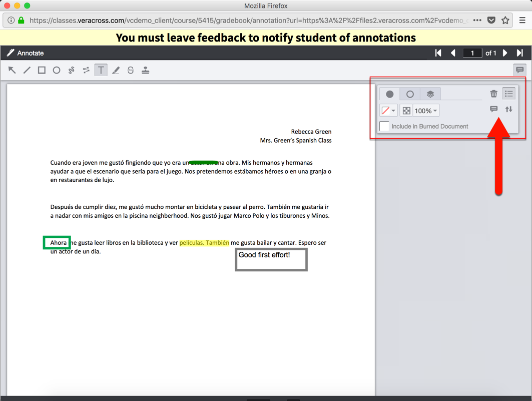Select the Freehand squiggle tool
Image resolution: width=532 pixels, height=401 pixels.
click(x=71, y=70)
